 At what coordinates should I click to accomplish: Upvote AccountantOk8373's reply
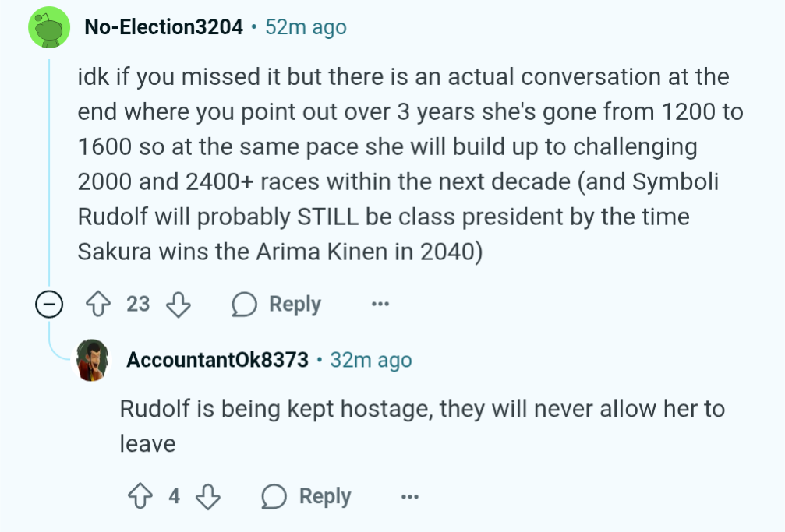tap(142, 496)
